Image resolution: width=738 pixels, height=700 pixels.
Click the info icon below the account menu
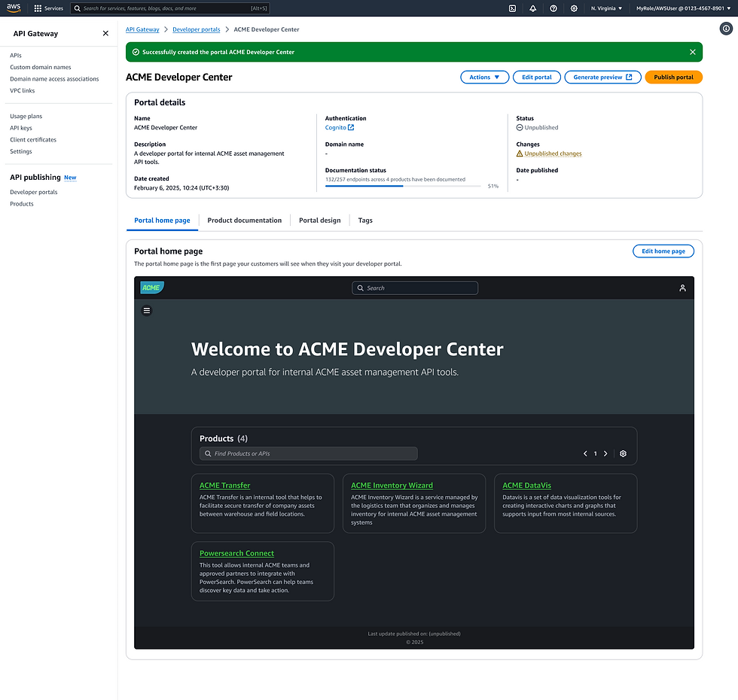click(x=727, y=29)
